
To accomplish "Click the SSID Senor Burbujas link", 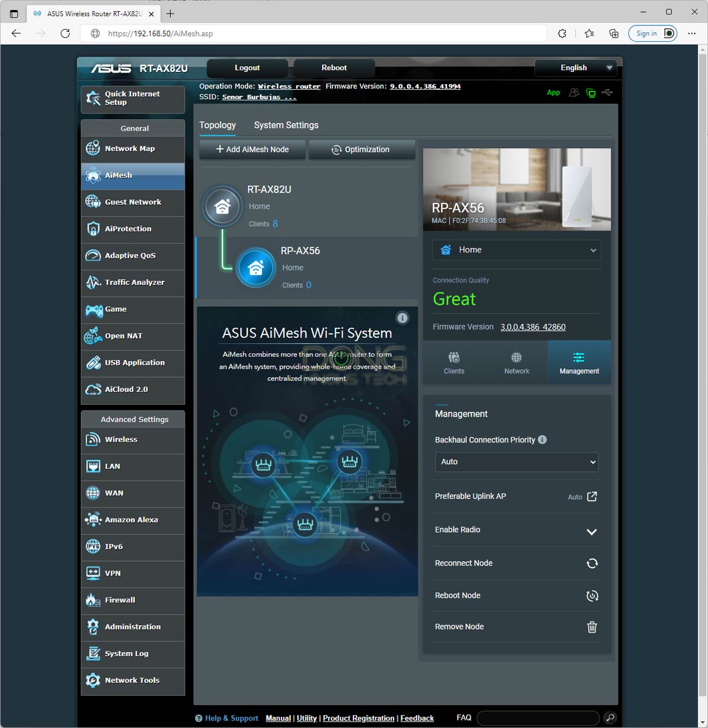I will [x=259, y=97].
